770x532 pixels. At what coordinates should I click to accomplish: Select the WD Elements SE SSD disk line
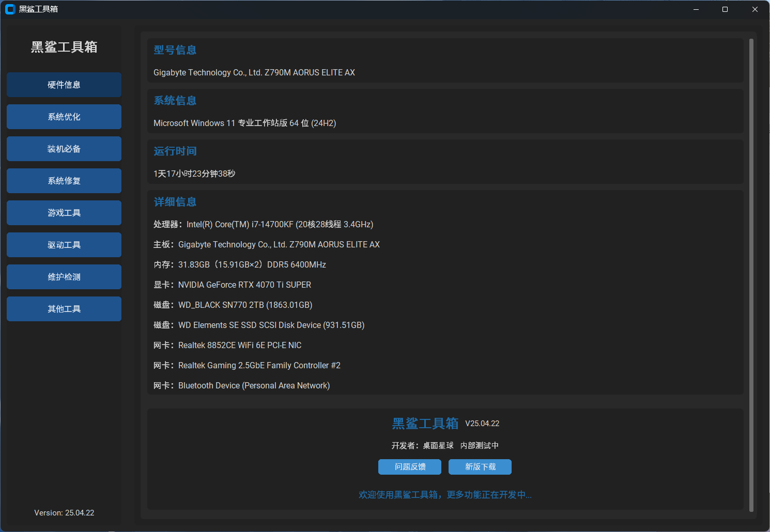point(259,325)
